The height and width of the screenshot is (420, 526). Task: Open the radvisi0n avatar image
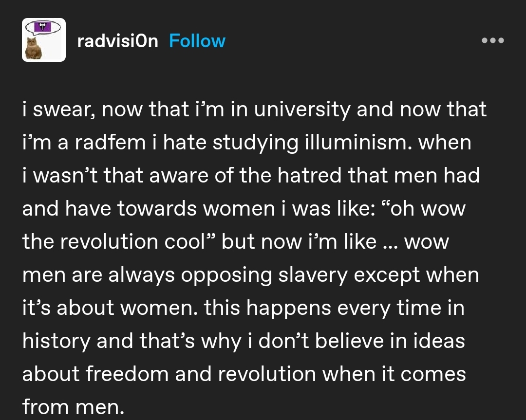[x=43, y=40]
